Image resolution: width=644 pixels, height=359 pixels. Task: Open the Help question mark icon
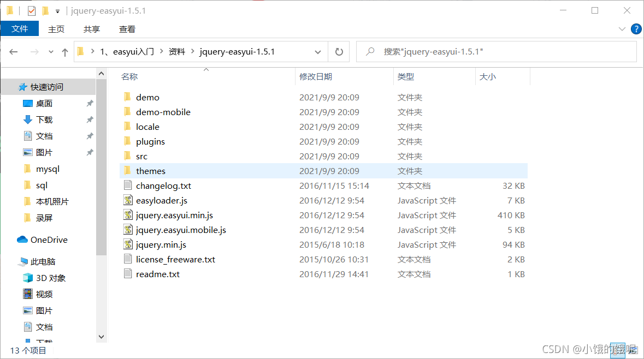click(636, 29)
